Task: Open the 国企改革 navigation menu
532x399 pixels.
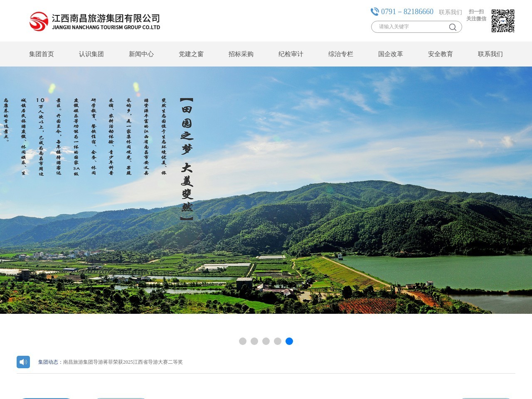Action: click(x=391, y=54)
